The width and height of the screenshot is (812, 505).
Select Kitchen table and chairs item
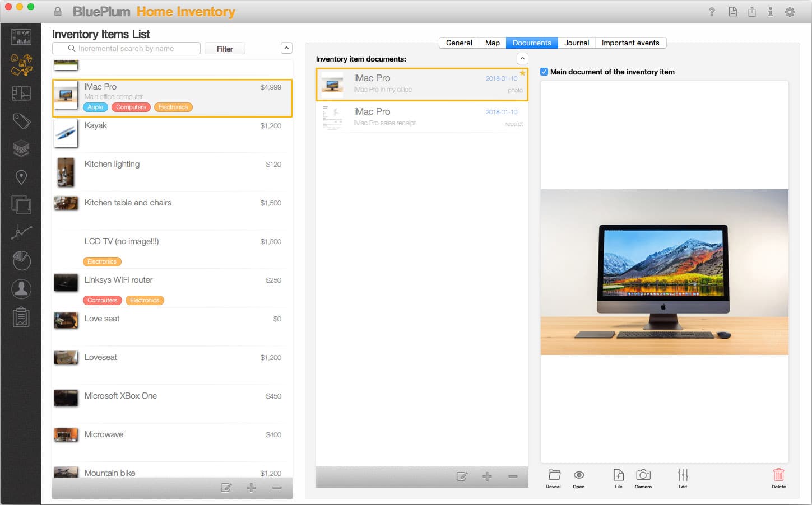point(173,211)
